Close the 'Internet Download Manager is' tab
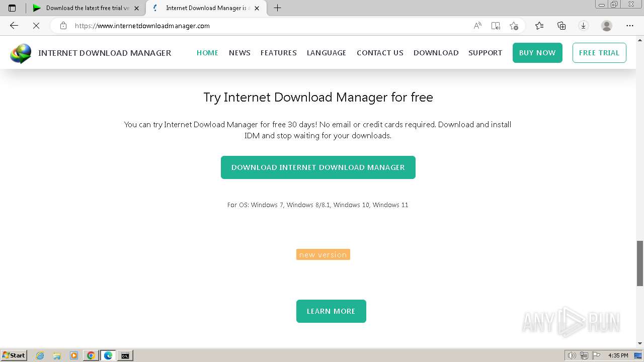Image resolution: width=644 pixels, height=362 pixels. (257, 8)
